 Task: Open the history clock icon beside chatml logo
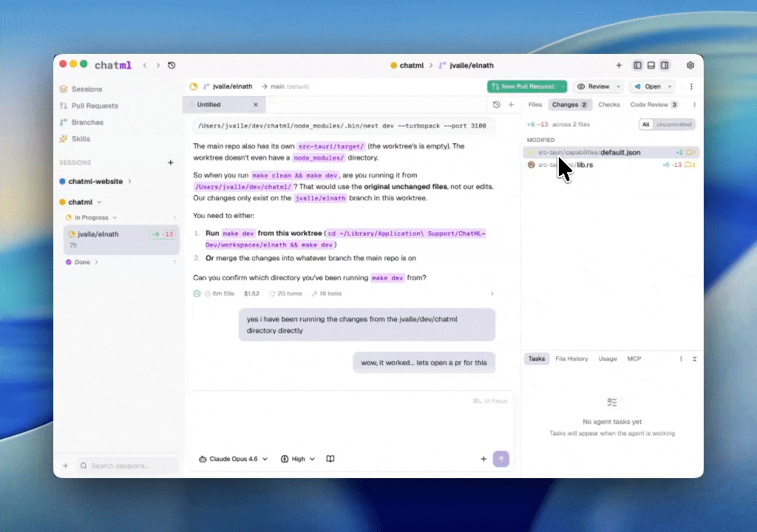pos(172,65)
